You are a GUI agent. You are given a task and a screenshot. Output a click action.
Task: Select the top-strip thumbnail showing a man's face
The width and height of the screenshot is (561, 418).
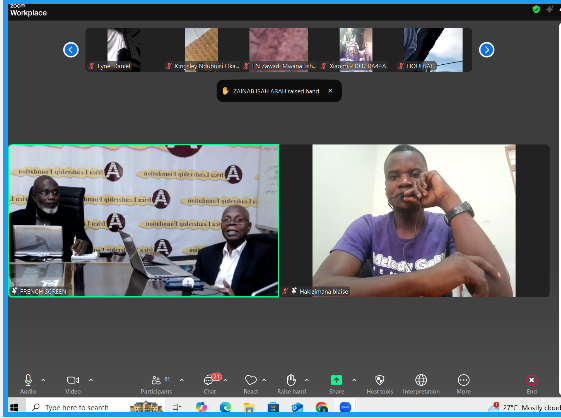356,50
